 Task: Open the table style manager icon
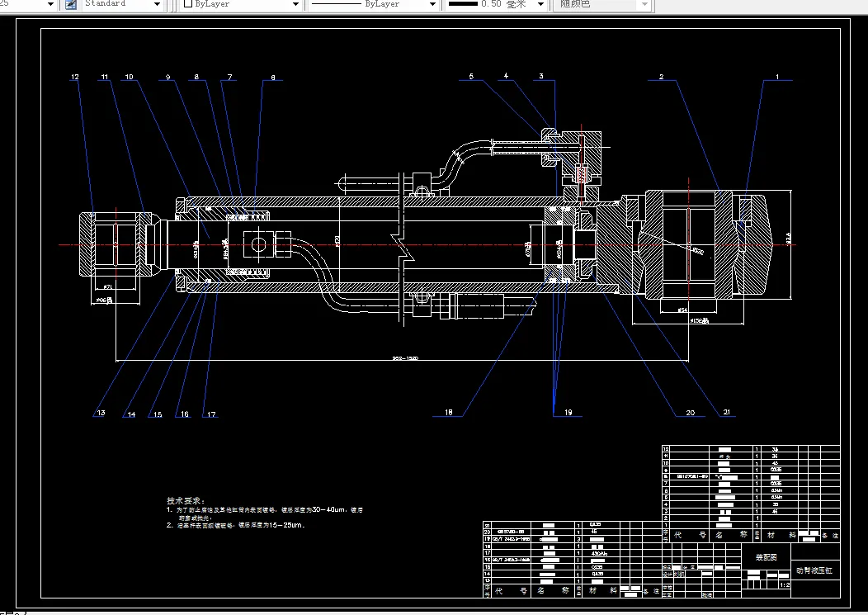click(x=71, y=4)
